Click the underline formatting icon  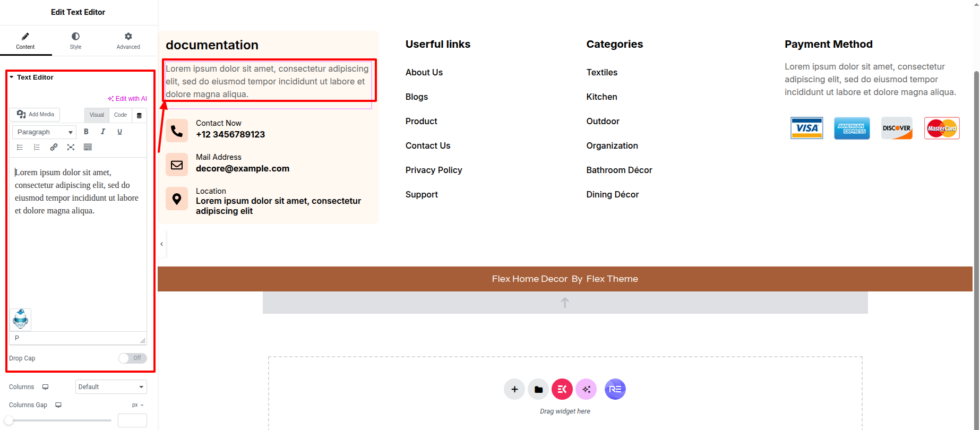click(x=119, y=132)
